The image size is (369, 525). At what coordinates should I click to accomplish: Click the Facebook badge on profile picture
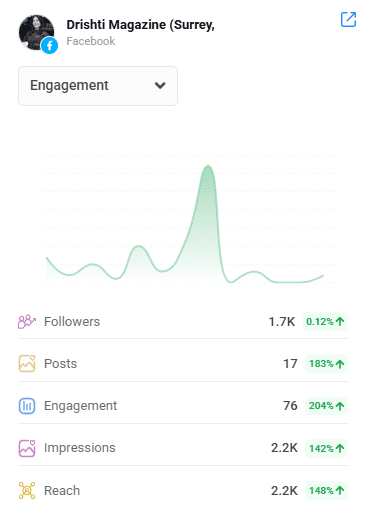50,45
